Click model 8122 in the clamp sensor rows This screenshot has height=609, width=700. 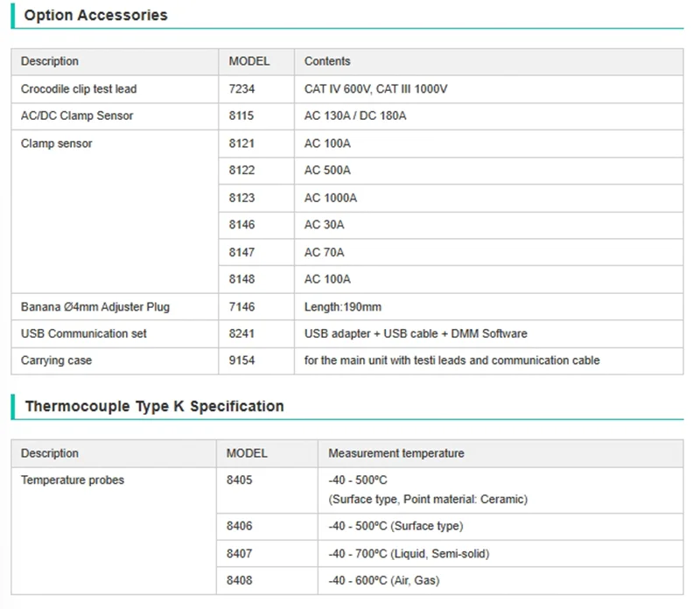tap(241, 171)
